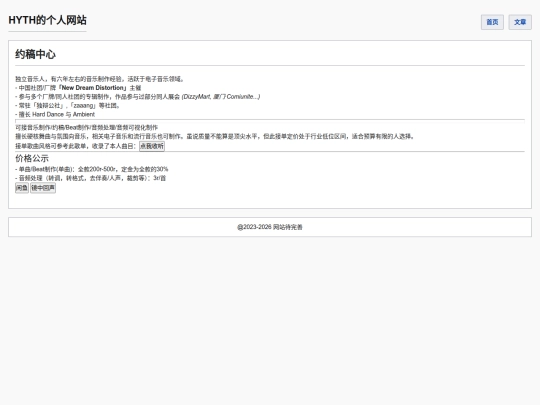Click the 价格公示 heading
Image resolution: width=540 pixels, height=405 pixels.
[x=32, y=158]
